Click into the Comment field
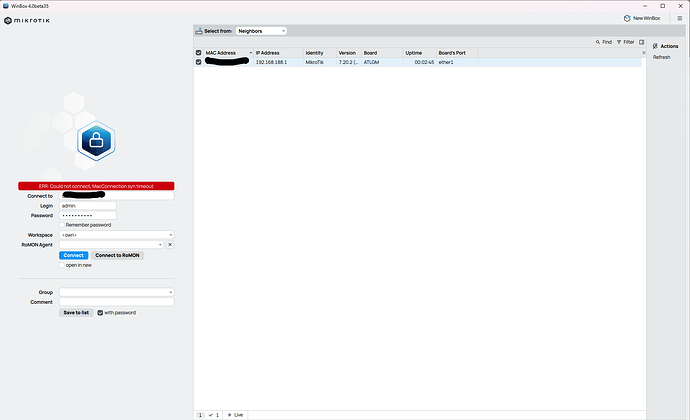 pyautogui.click(x=117, y=302)
